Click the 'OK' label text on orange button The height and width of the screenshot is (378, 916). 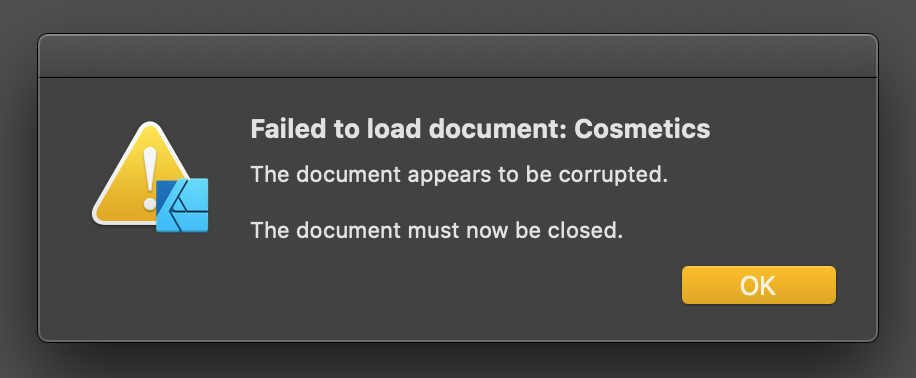[758, 286]
